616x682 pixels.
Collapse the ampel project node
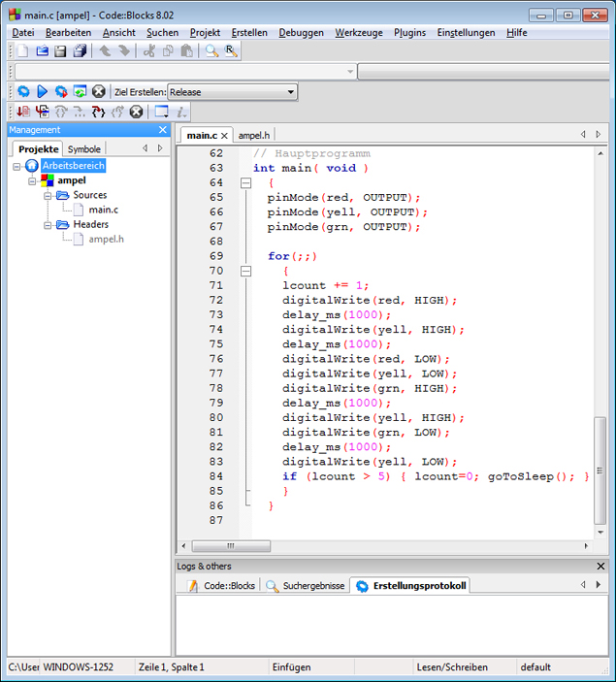pyautogui.click(x=32, y=181)
